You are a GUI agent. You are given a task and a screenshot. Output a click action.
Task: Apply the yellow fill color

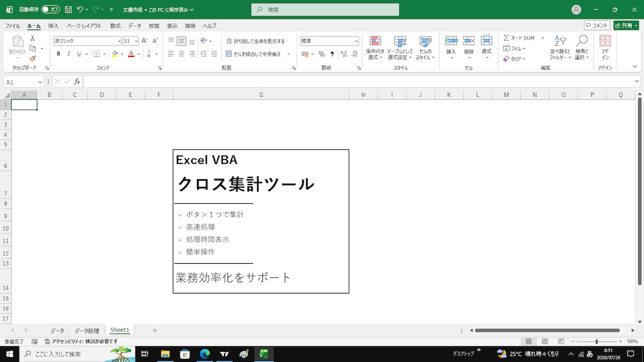pos(115,54)
